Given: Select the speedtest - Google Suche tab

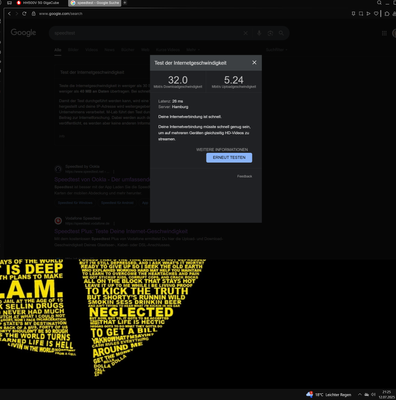Looking at the screenshot, I should pyautogui.click(x=95, y=3).
